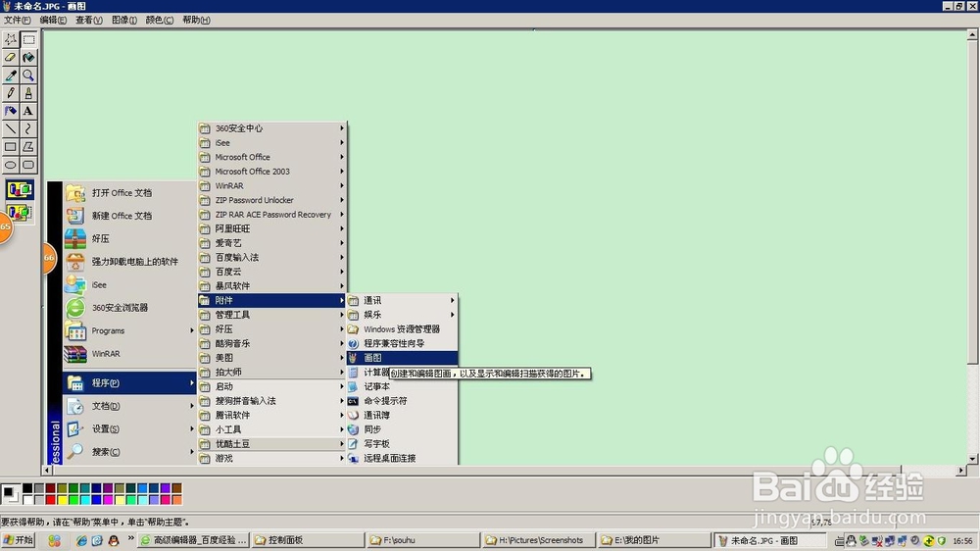
Task: Expand the 设置(S) submenu arrow
Action: pos(192,429)
